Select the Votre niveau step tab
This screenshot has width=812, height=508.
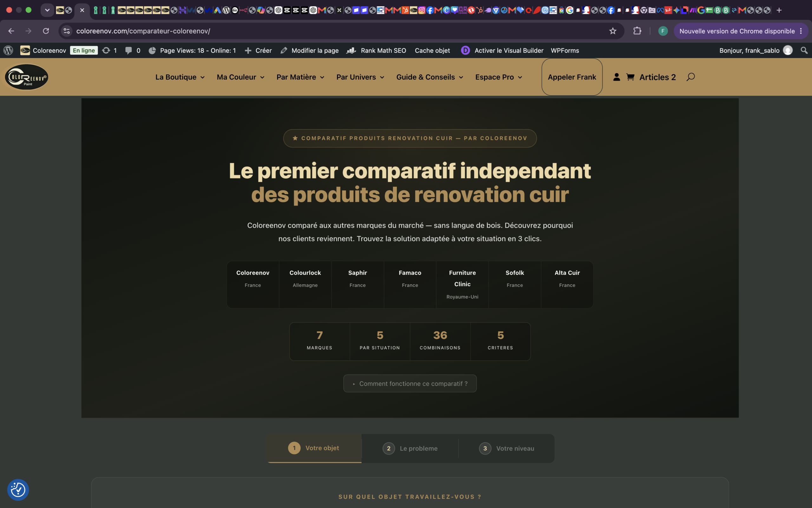tap(506, 448)
